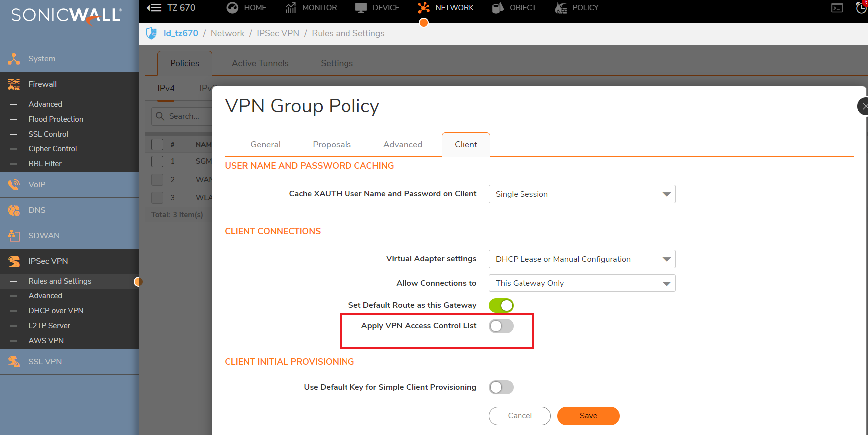868x435 pixels.
Task: Click the MONITOR chart icon
Action: [x=291, y=8]
